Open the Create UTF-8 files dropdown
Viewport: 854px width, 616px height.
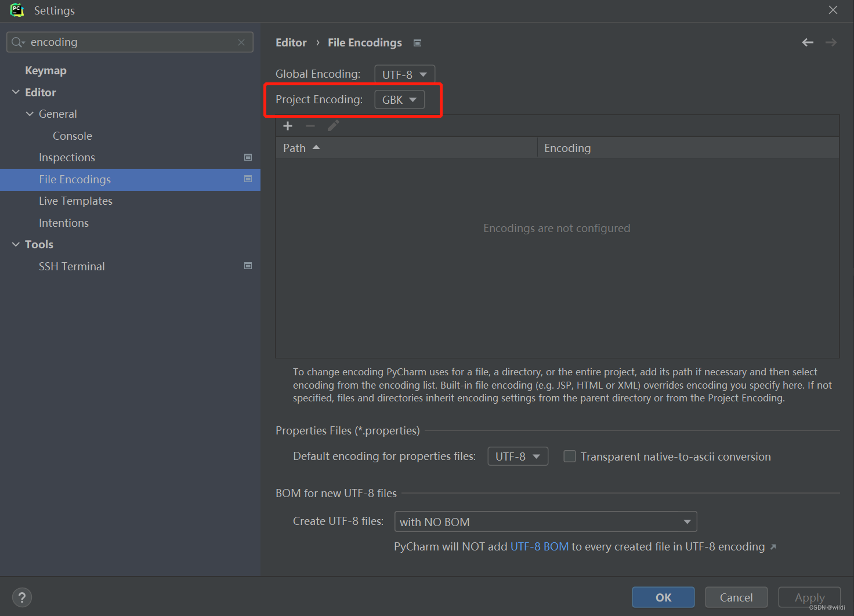point(545,521)
